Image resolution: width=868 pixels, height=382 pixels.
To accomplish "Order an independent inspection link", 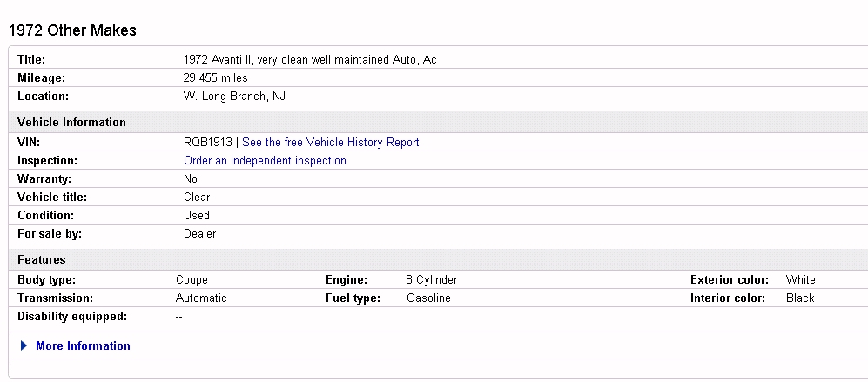I will [x=266, y=161].
